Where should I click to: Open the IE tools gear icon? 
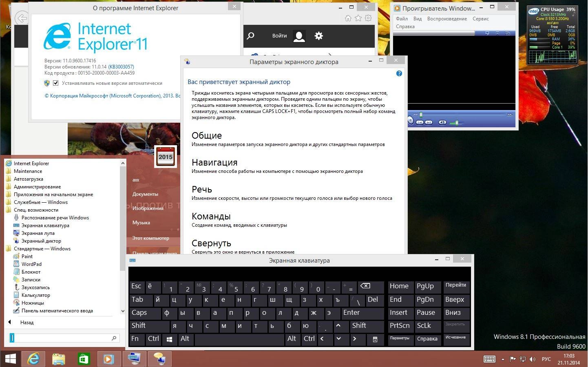pyautogui.click(x=368, y=18)
